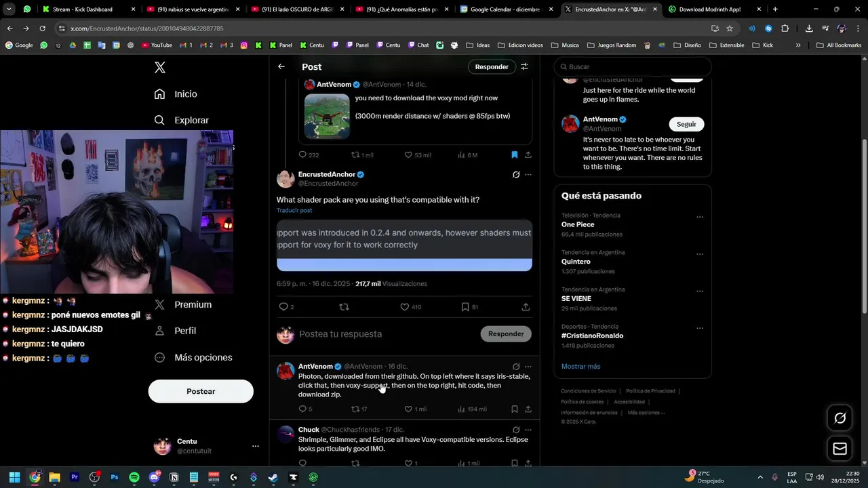Open options for SE VIENE trend
Image resolution: width=868 pixels, height=488 pixels.
[700, 291]
